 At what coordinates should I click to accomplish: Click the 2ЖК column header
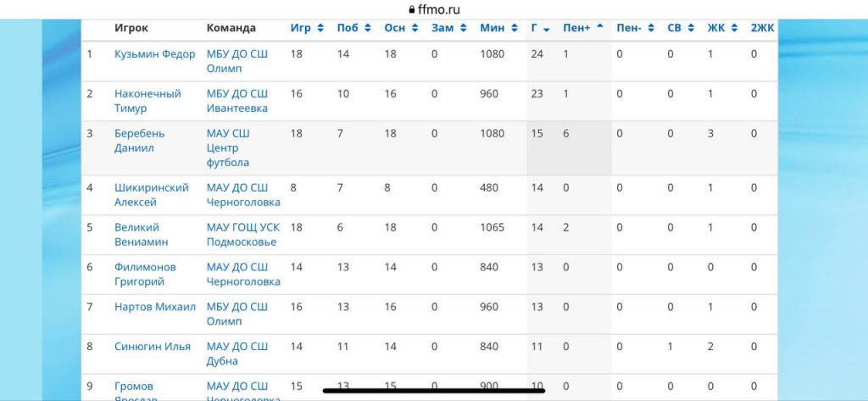tap(762, 28)
